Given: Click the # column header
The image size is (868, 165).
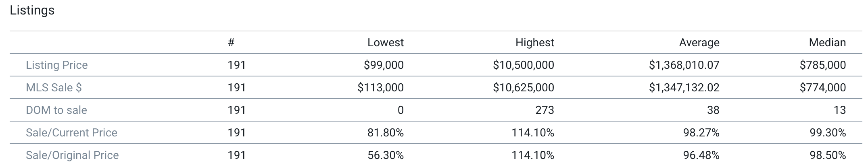Looking at the screenshot, I should 231,43.
